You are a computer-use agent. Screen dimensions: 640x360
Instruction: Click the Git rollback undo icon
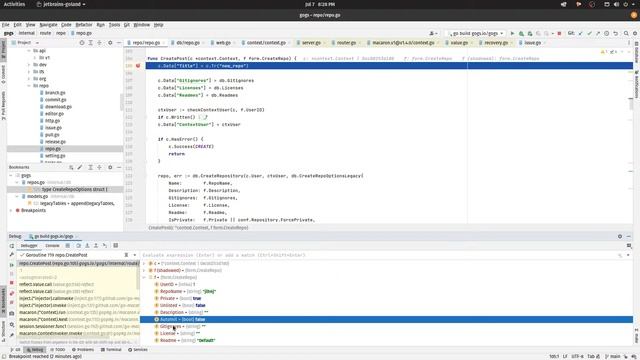coord(616,33)
